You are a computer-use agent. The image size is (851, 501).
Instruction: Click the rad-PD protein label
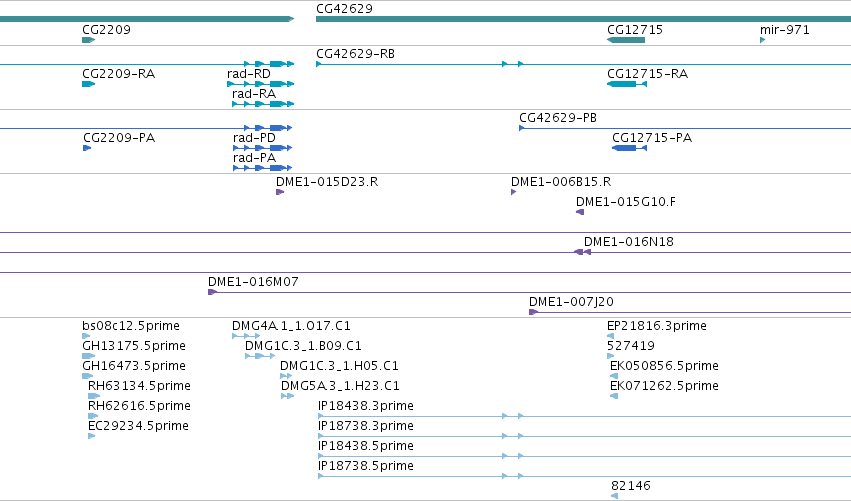point(254,138)
